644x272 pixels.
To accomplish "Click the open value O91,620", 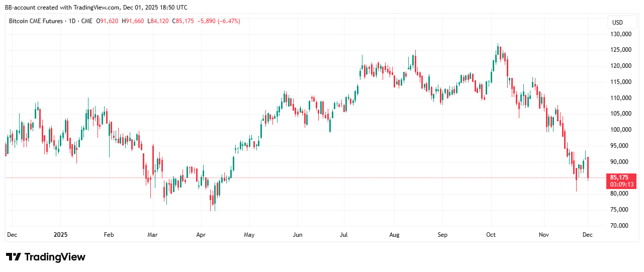I will click(x=110, y=21).
